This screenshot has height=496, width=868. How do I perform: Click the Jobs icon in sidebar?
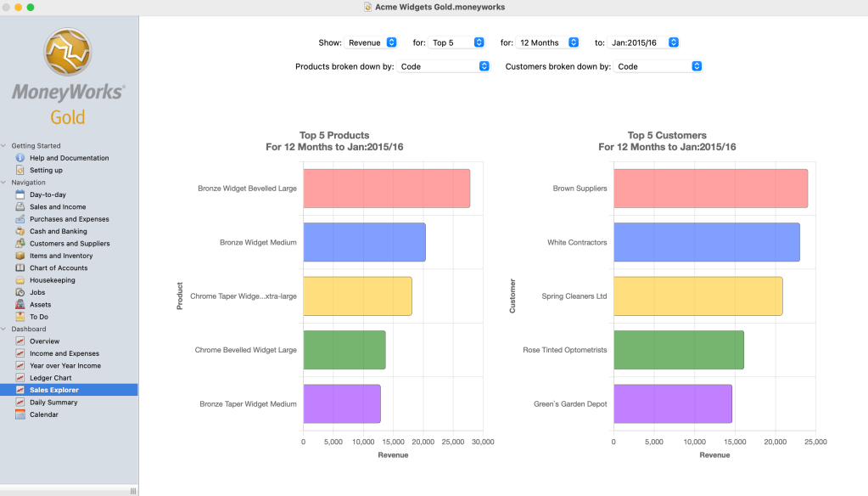coord(21,292)
